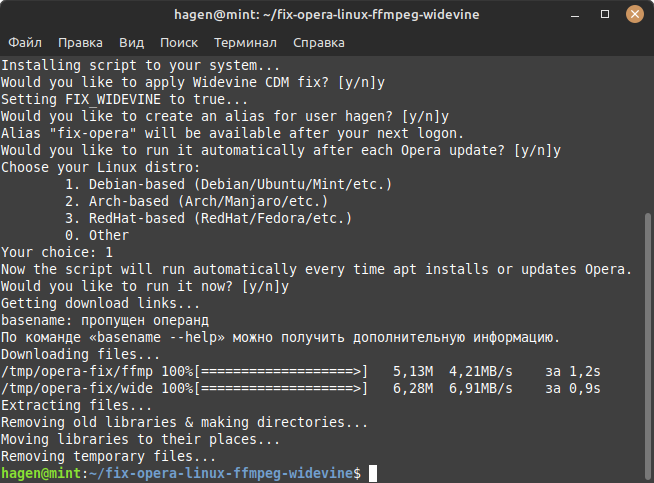
Task: Click the file size "6,28M"
Action: 413,389
